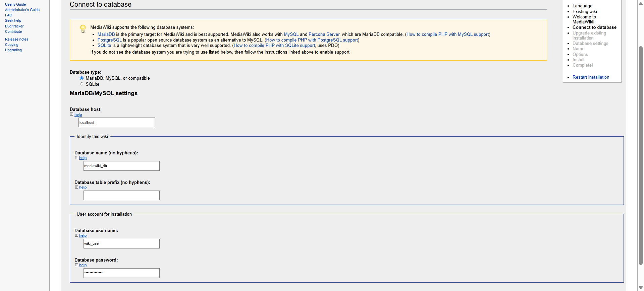Click Database settings step in list
The width and height of the screenshot is (644, 291).
(x=590, y=43)
